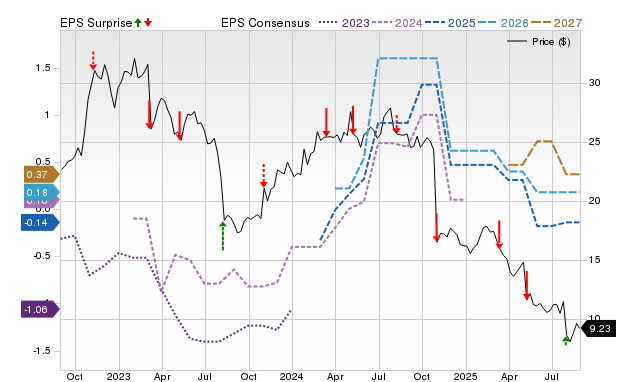
Task: Select the green surprise arrow near August 2023 low
Action: (223, 236)
